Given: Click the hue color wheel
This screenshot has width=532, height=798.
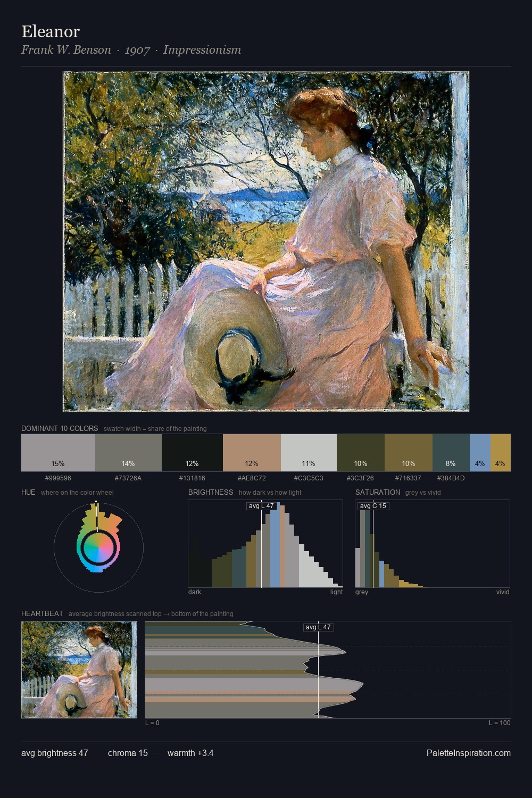Looking at the screenshot, I should [x=98, y=547].
